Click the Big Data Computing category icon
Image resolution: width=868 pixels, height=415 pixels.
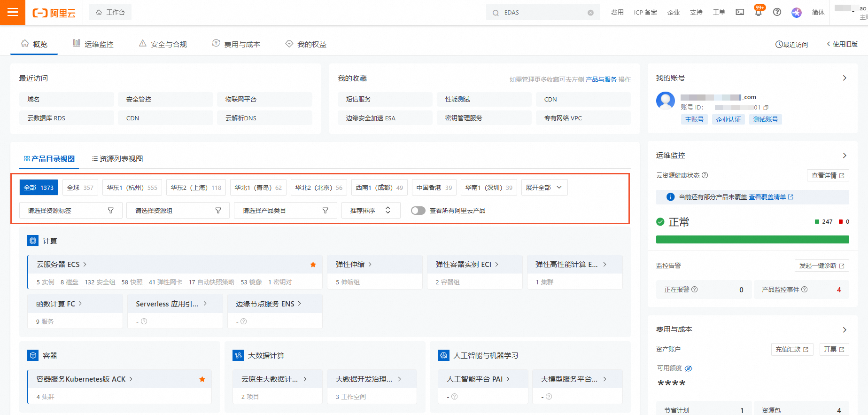tap(238, 355)
